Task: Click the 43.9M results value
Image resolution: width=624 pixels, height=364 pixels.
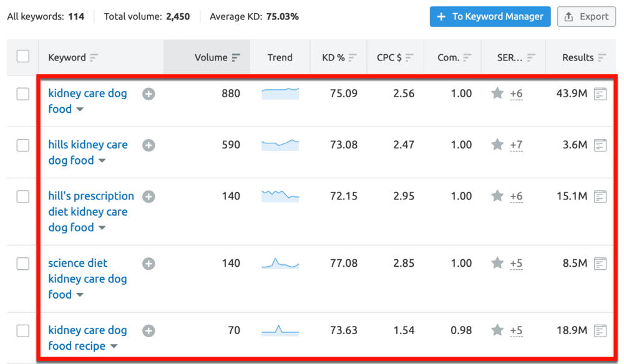Action: pos(572,93)
